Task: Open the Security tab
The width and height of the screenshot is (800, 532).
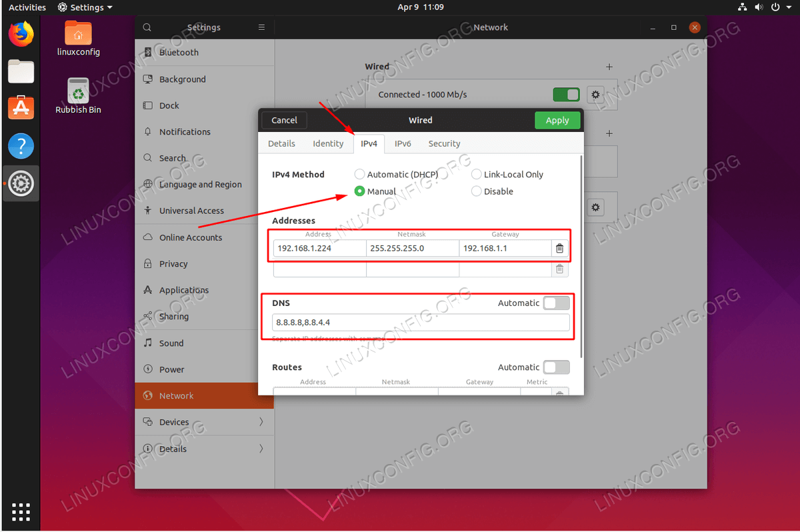Action: click(x=444, y=143)
